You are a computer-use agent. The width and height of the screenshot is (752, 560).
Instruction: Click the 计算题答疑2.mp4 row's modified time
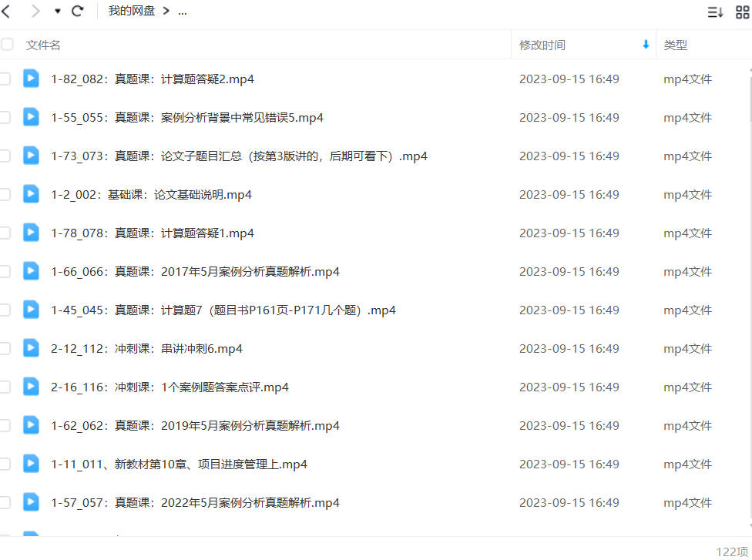tap(569, 79)
